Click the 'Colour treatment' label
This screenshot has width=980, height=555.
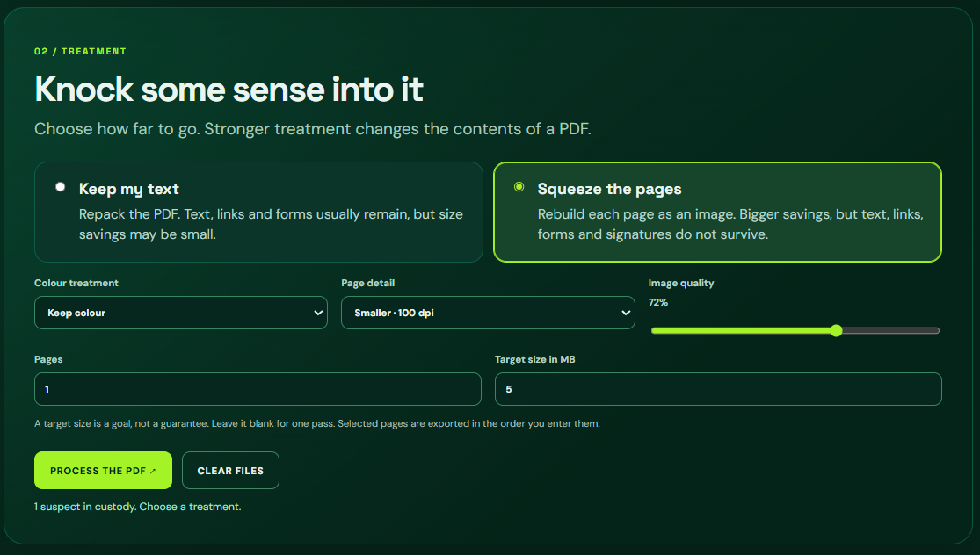point(76,283)
